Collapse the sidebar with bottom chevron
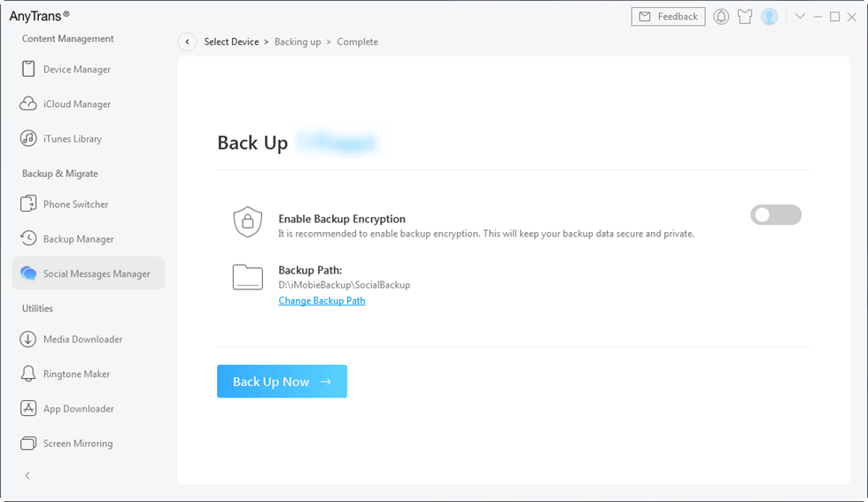Viewport: 868px width, 502px height. [27, 475]
